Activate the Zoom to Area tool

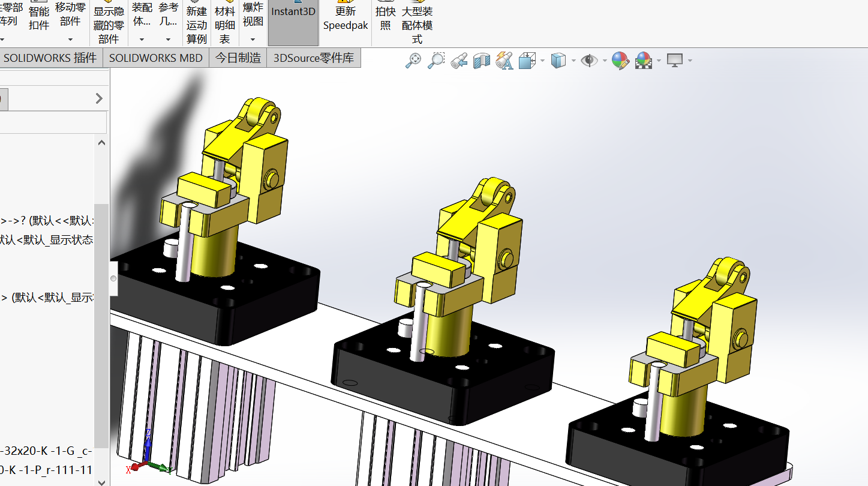436,61
